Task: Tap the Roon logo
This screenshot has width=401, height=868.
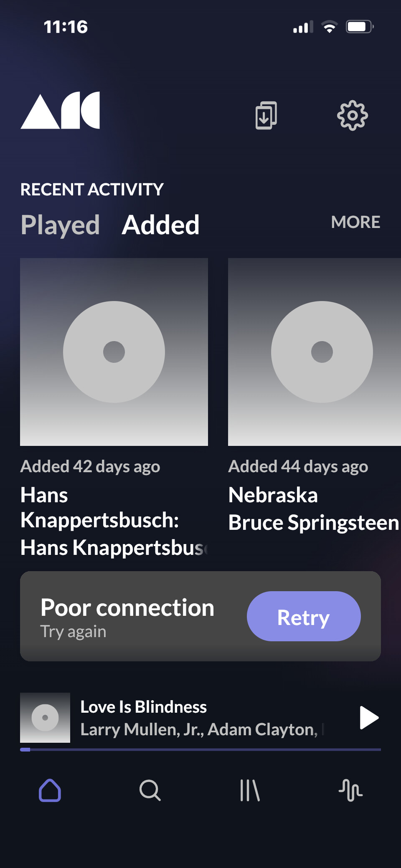Action: pyautogui.click(x=60, y=111)
